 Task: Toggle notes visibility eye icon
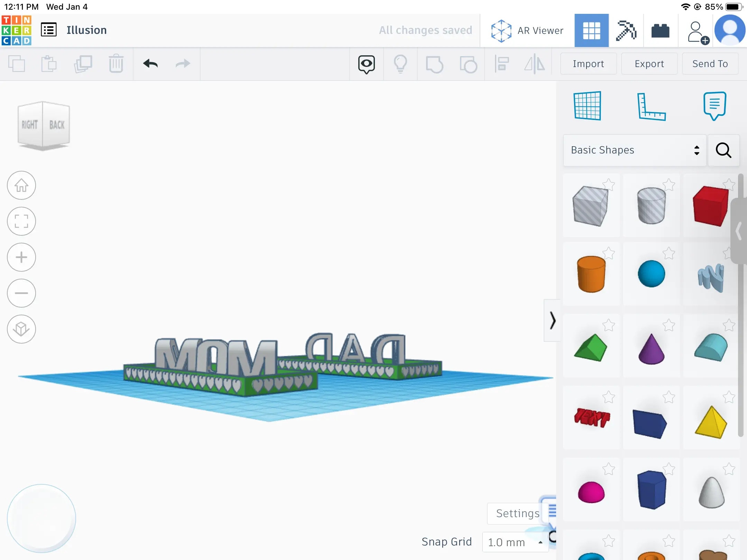(367, 64)
